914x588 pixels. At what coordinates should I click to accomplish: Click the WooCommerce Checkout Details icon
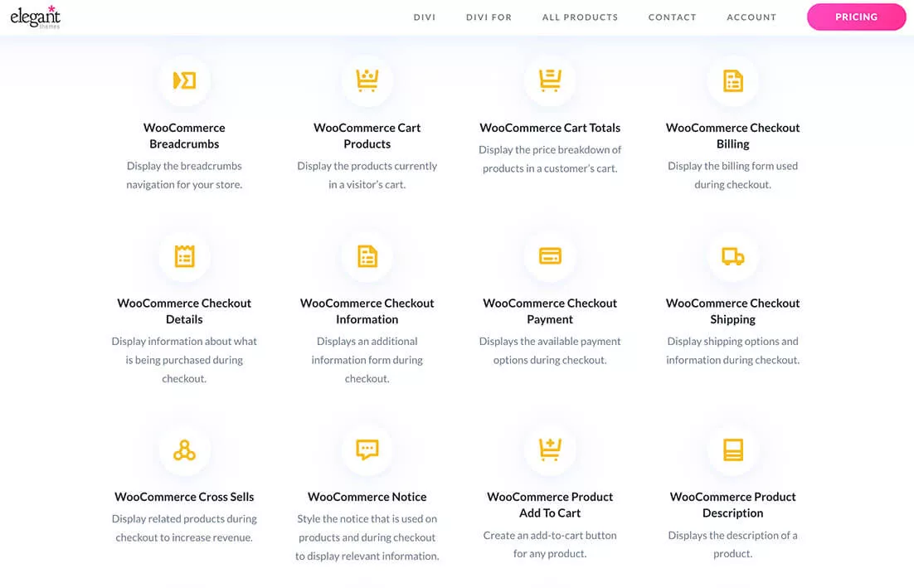click(184, 255)
